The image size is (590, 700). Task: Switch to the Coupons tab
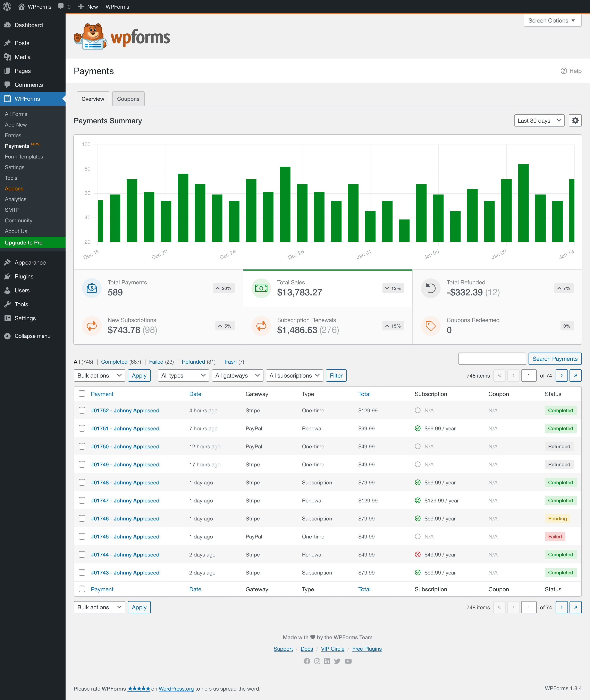click(x=128, y=99)
